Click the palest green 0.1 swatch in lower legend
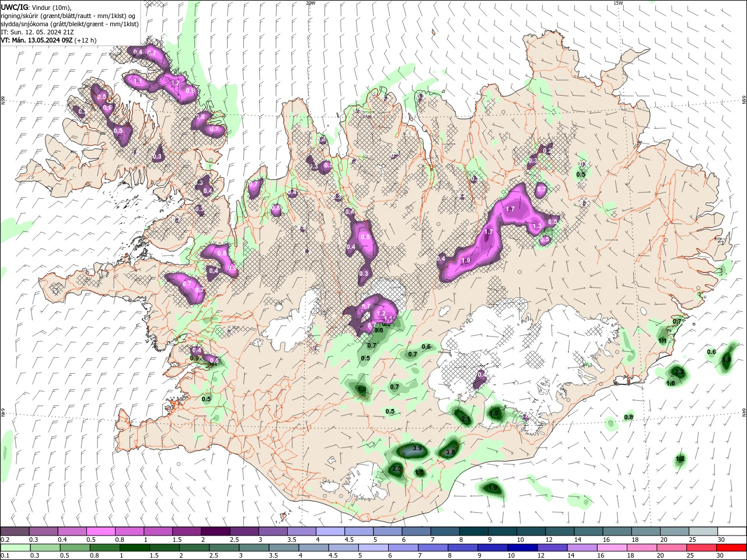Image resolution: width=747 pixels, height=560 pixels. (15, 548)
